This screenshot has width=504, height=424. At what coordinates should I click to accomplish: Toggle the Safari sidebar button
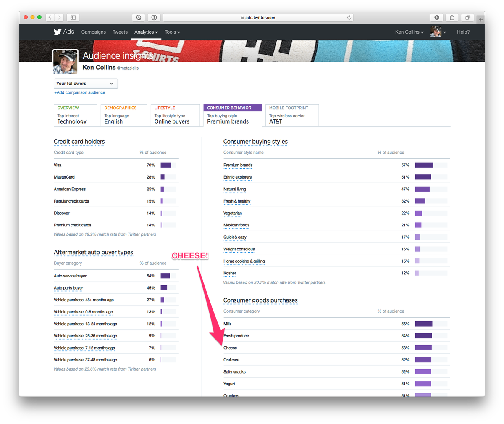(73, 17)
